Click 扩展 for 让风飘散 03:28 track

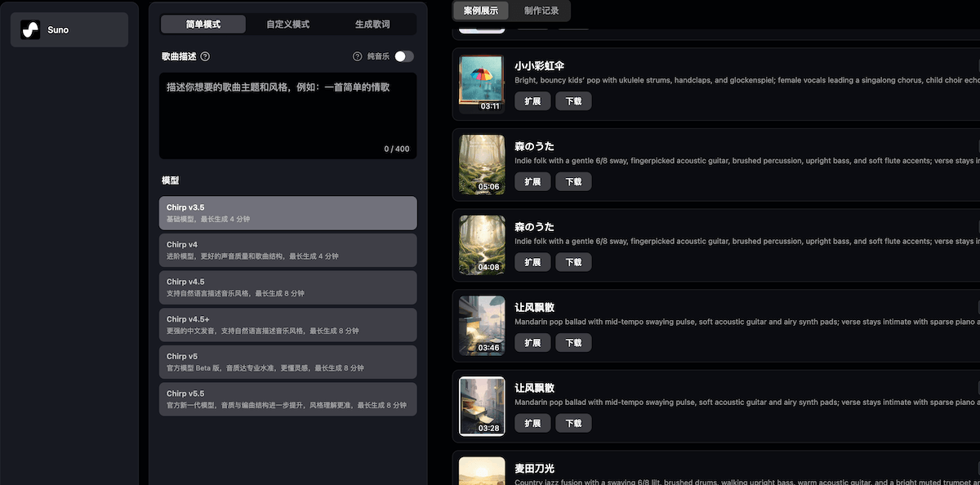(x=532, y=423)
